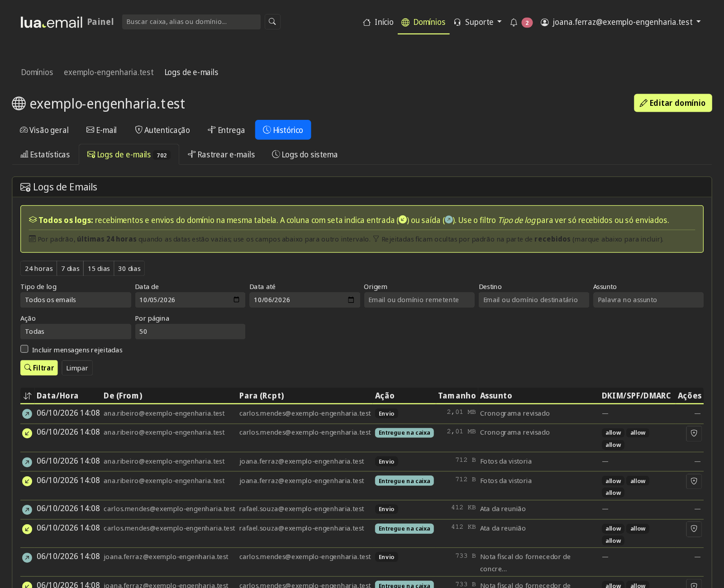The width and height of the screenshot is (724, 588).
Task: Go to Início in top navigation
Action: 378,22
